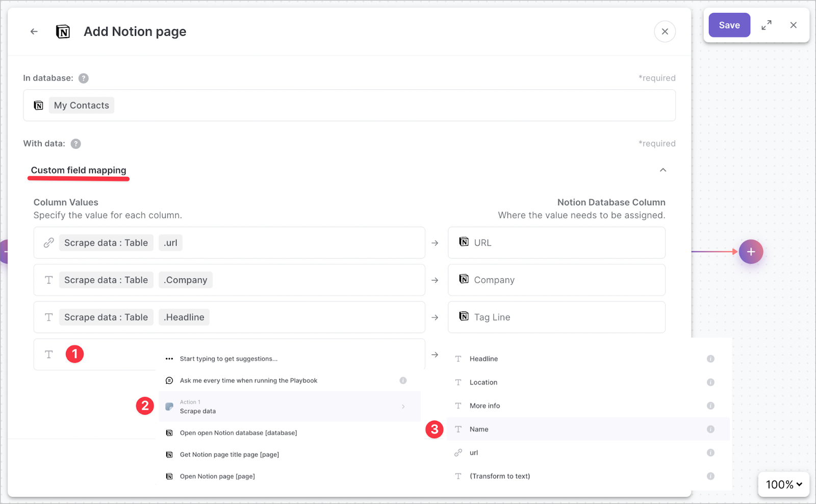
Task: Select Start typing to get suggestions entry
Action: click(x=290, y=359)
